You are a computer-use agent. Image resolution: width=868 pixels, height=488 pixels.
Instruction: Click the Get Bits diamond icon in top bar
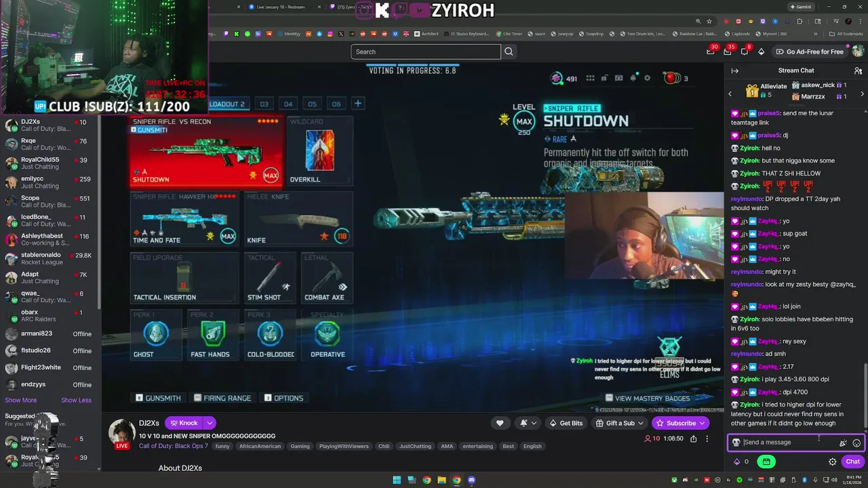pyautogui.click(x=761, y=52)
